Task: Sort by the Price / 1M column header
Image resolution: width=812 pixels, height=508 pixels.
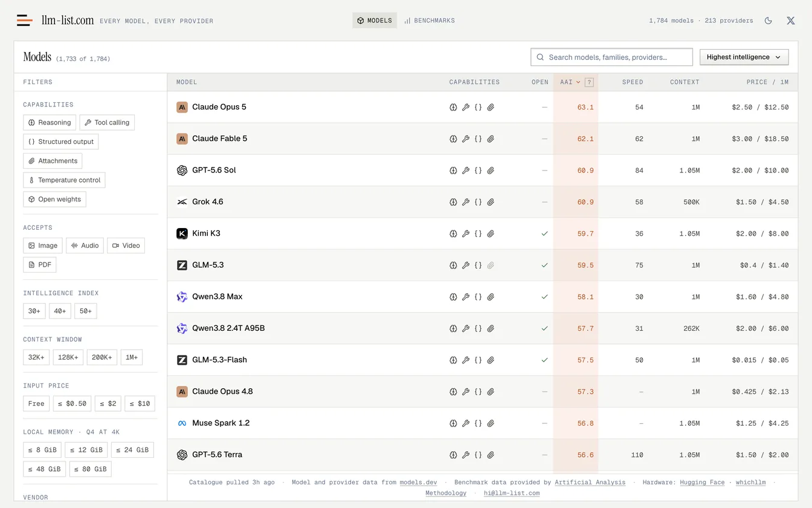Action: (x=767, y=82)
